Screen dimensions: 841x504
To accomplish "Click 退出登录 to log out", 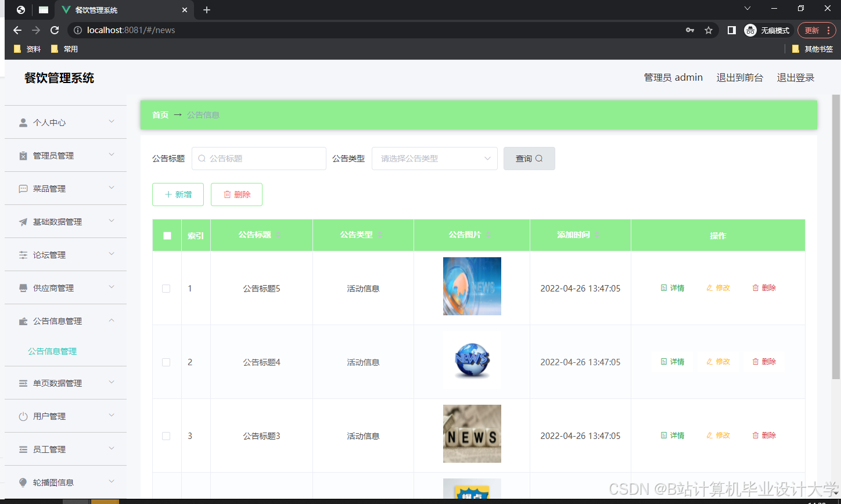I will click(x=796, y=77).
